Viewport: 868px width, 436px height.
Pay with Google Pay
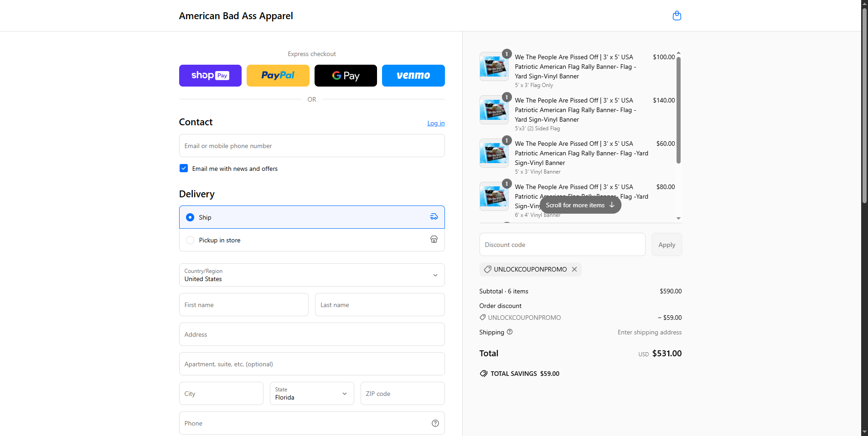tap(346, 76)
